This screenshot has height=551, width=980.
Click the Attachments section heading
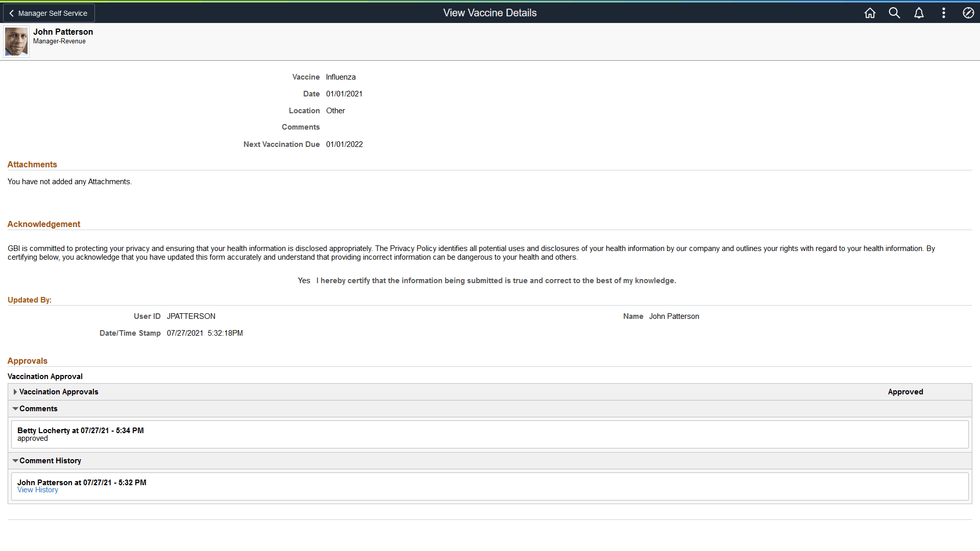pyautogui.click(x=32, y=164)
